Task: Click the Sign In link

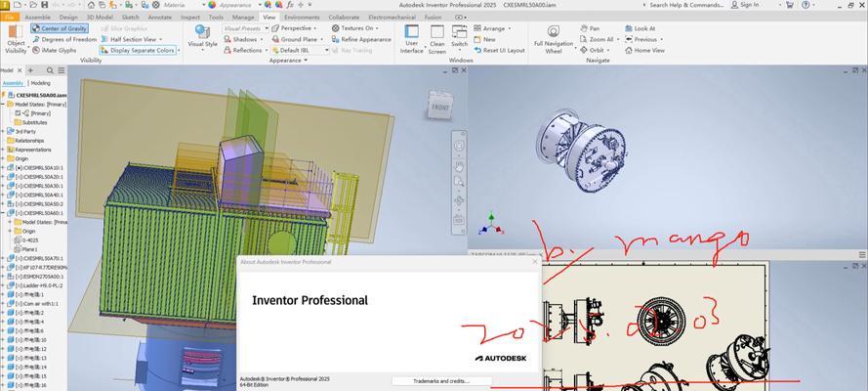Action: coord(745,5)
